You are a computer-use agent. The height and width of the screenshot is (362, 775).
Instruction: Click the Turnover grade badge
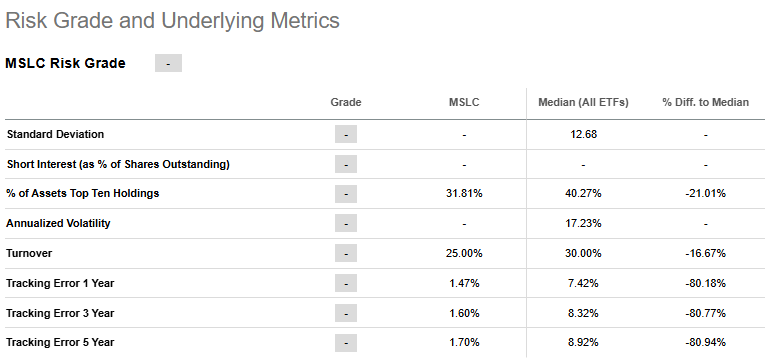coord(345,254)
